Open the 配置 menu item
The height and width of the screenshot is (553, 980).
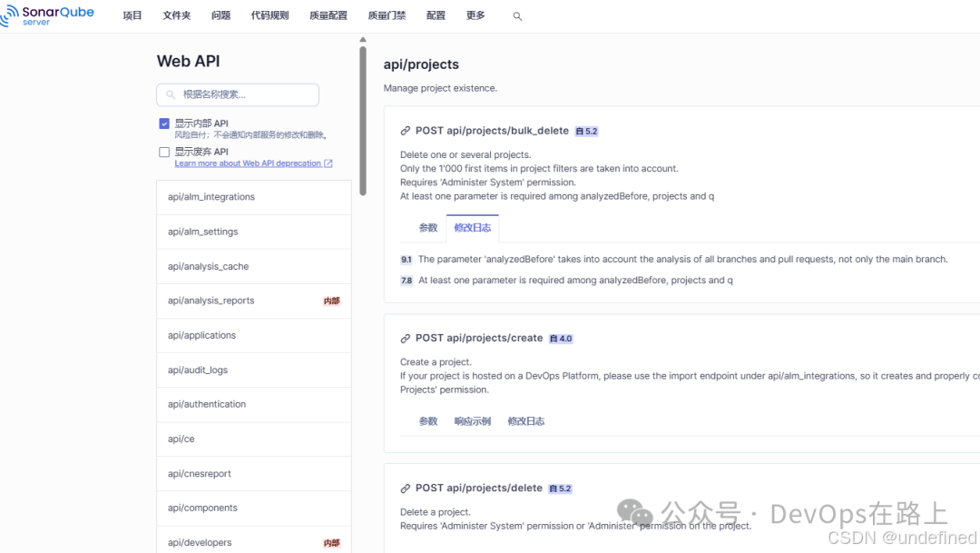pos(436,15)
